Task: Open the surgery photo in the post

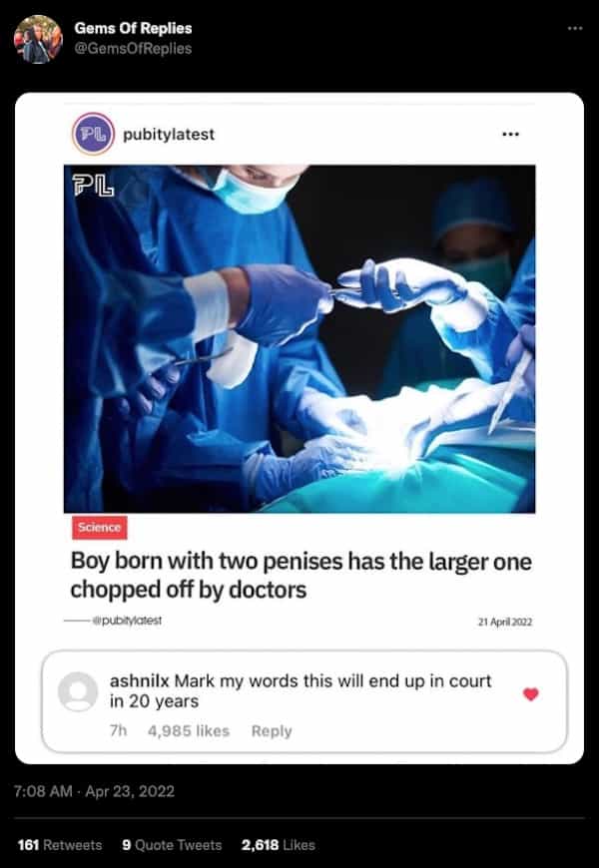Action: [299, 339]
